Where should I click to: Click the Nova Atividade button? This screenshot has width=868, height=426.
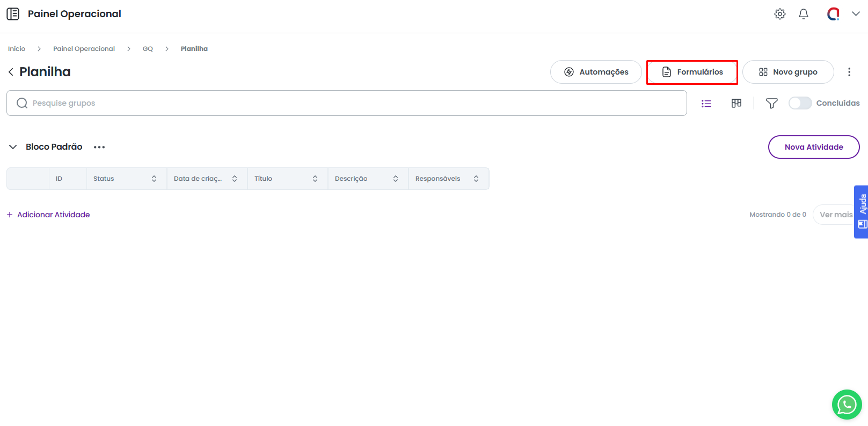(x=813, y=147)
